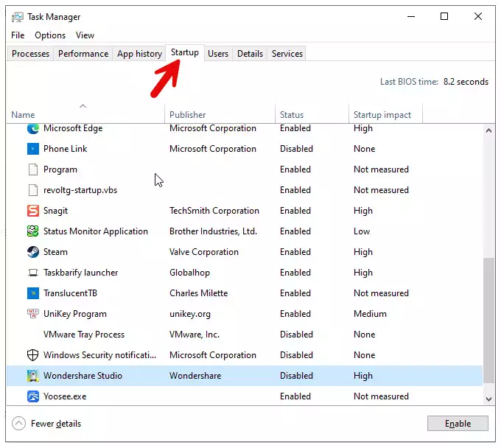The height and width of the screenshot is (448, 501).
Task: Click the TechSmith Corporation publisher cell
Action: pos(214,211)
